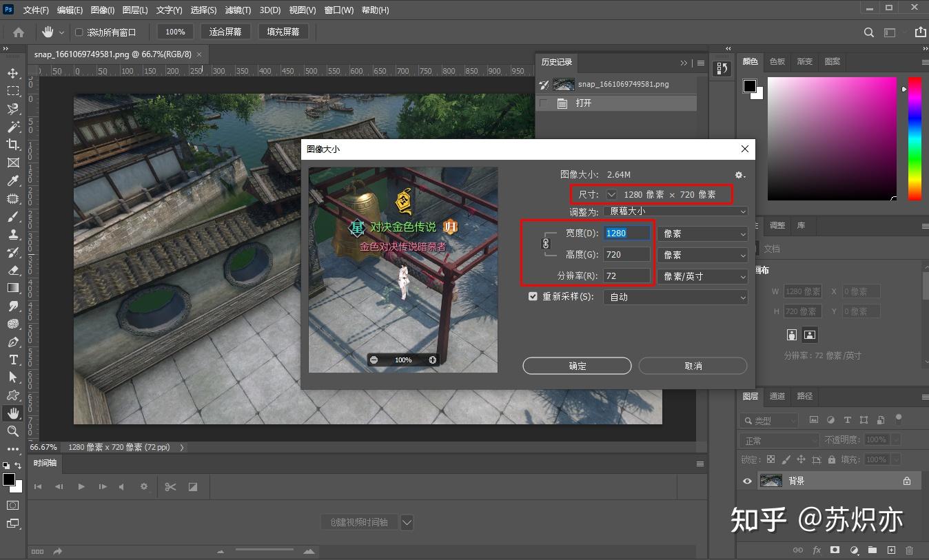Select the Path Selection tool
929x560 pixels.
(13, 377)
